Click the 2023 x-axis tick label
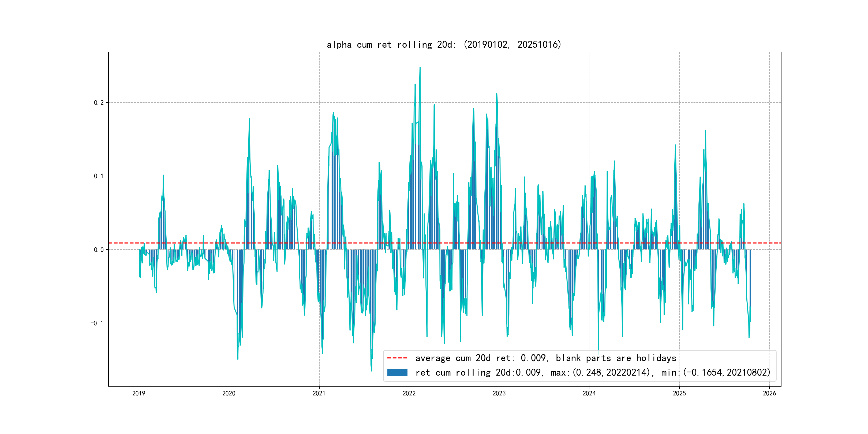 tap(499, 393)
